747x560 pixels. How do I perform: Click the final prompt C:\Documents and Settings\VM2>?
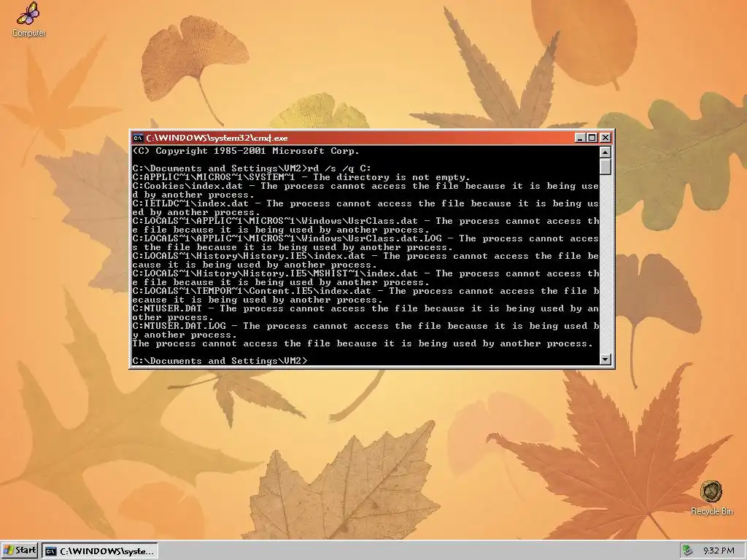(x=220, y=361)
